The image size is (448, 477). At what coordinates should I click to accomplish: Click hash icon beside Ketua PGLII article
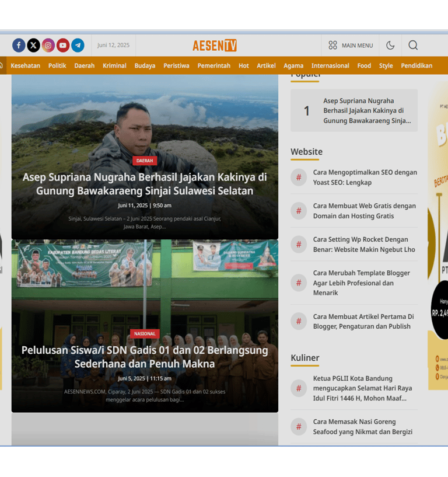[x=299, y=388]
